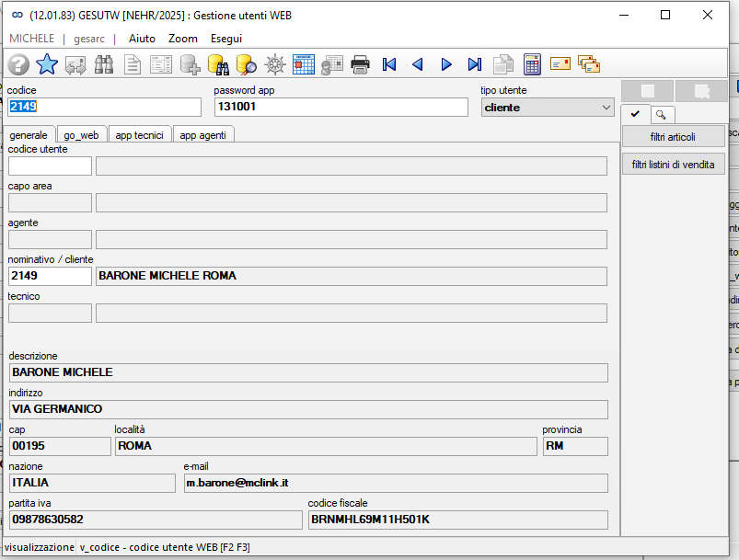
Task: Expand the tipo utente dropdown
Action: [x=606, y=108]
